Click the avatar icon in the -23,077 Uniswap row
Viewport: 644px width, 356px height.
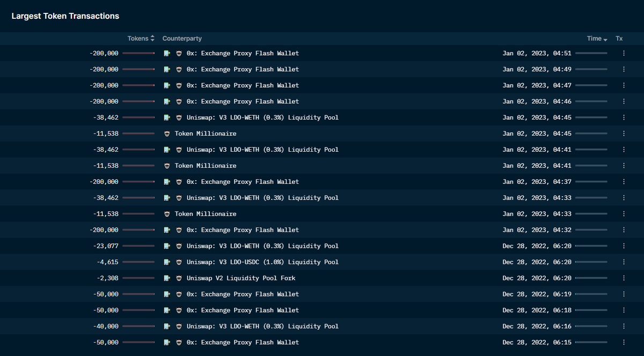[179, 246]
